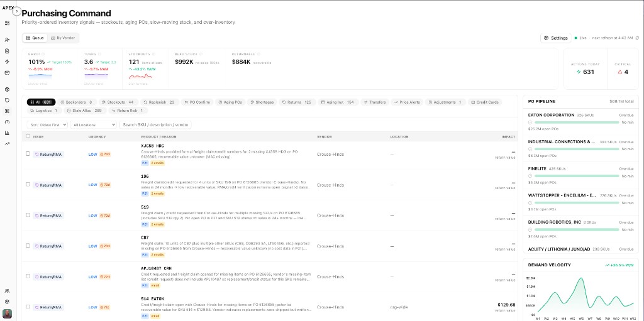644x321 pixels.
Task: Click the info icon next to GMROI
Action: tap(43, 54)
